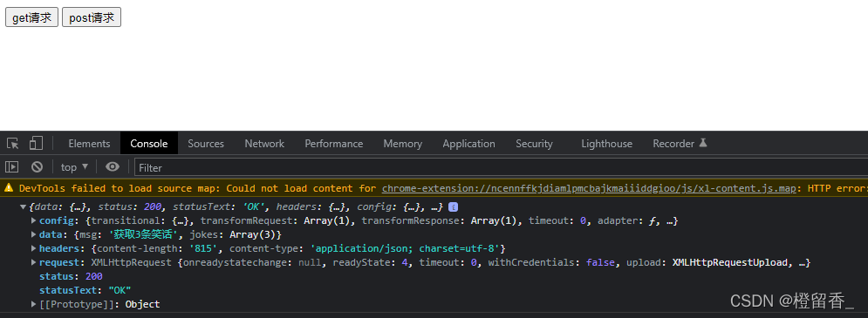Open the xl-content.js.map extension link
This screenshot has height=318, width=868.
(x=589, y=188)
